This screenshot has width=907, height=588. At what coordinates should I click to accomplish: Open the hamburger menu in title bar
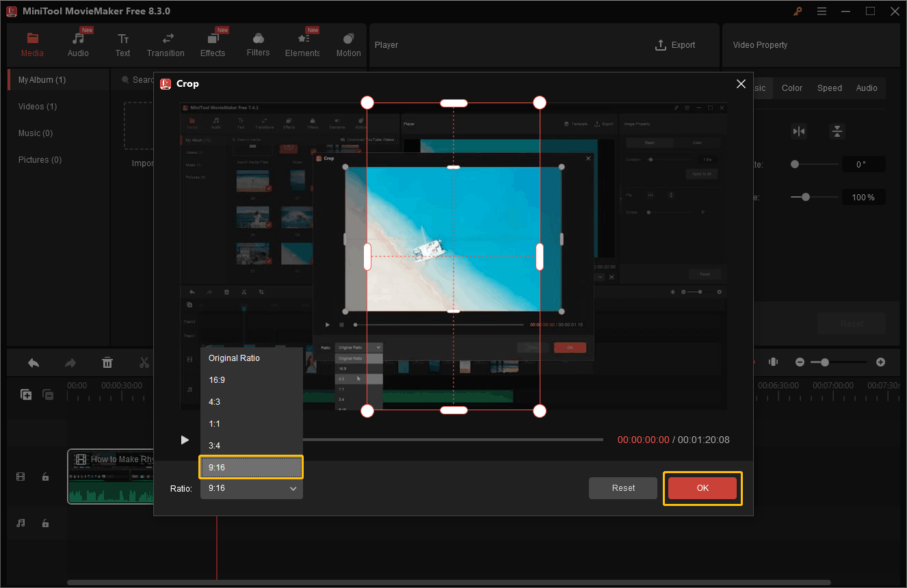(821, 11)
